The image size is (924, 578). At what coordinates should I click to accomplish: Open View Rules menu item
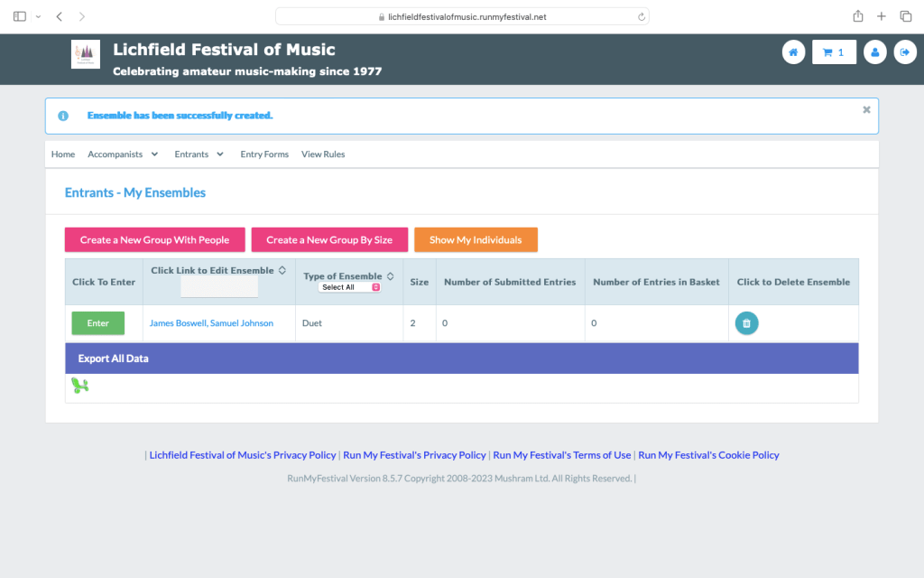(x=323, y=154)
